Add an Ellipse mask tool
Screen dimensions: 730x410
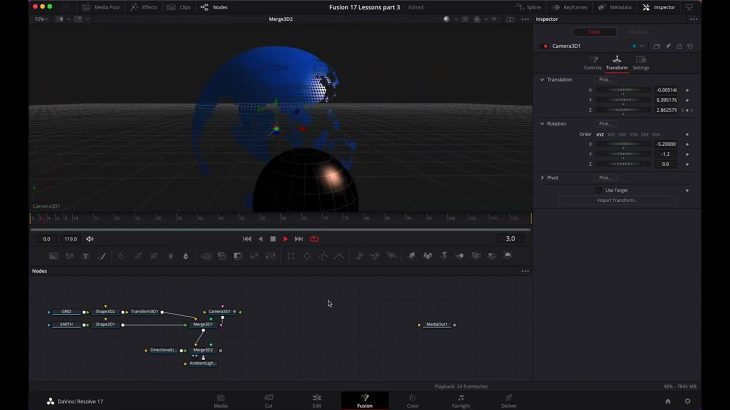pos(307,256)
